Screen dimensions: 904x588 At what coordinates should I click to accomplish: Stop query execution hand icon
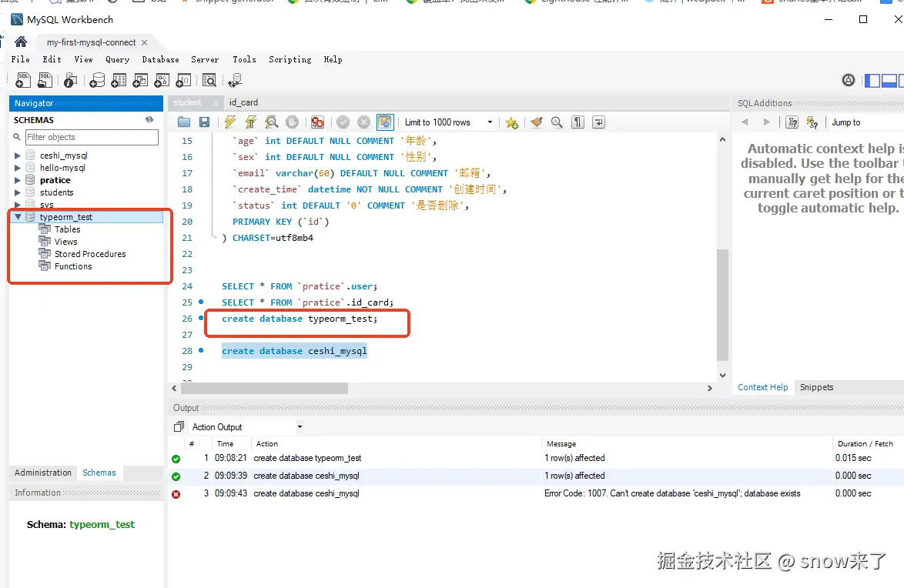(293, 122)
